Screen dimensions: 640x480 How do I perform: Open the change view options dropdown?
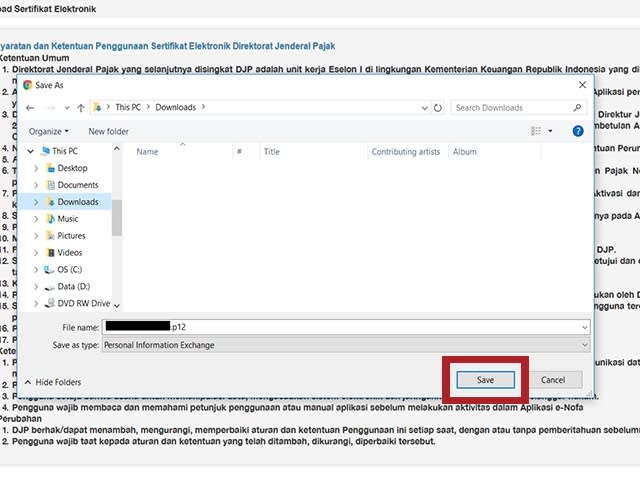tap(549, 131)
